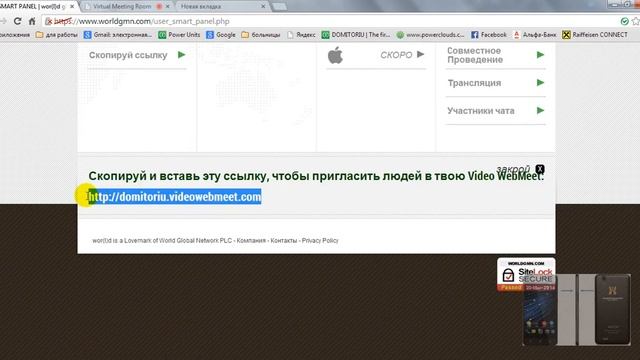
Task: Open the Privacy Policy footer link
Action: click(320, 241)
